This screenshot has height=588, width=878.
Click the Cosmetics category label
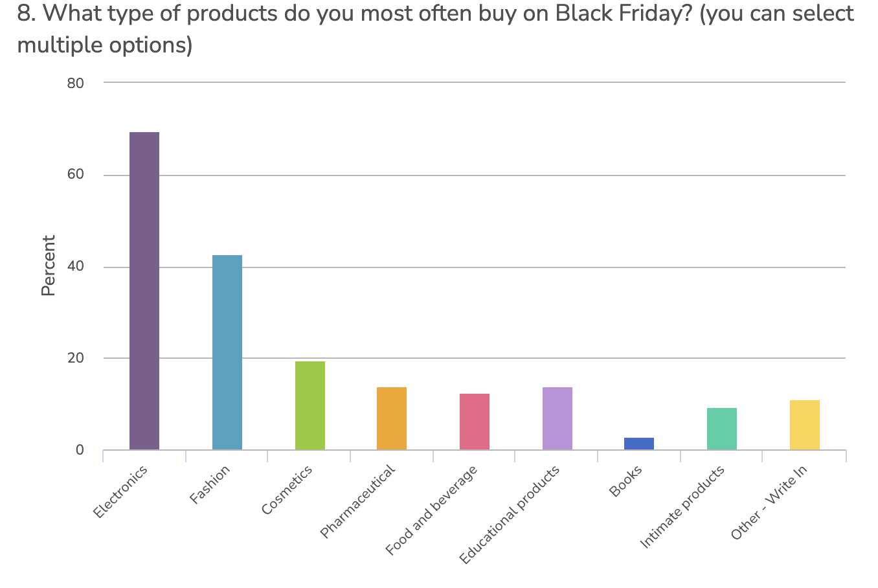click(287, 490)
